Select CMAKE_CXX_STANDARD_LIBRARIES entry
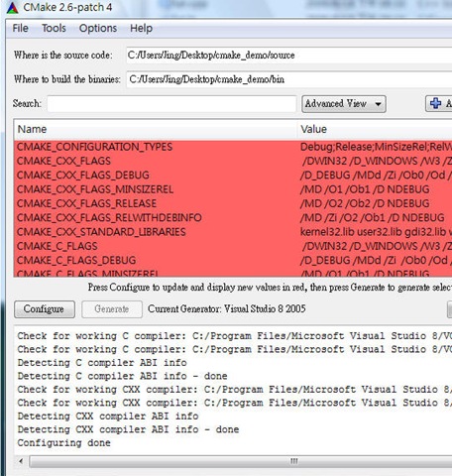The image size is (452, 476). pos(233,232)
